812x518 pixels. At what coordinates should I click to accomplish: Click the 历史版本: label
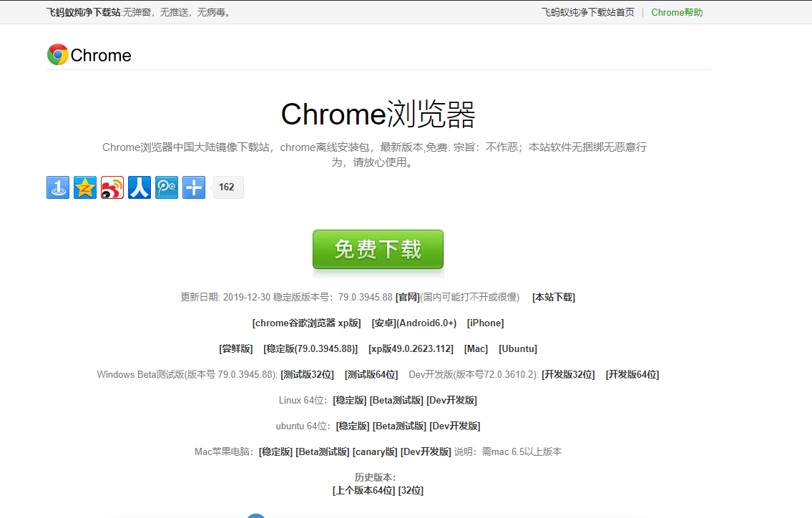pos(376,478)
